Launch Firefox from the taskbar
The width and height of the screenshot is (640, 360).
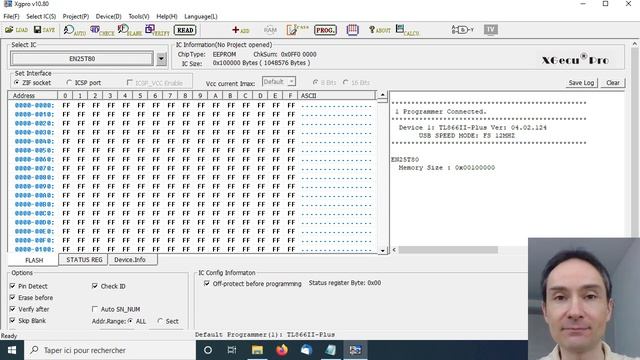point(282,350)
